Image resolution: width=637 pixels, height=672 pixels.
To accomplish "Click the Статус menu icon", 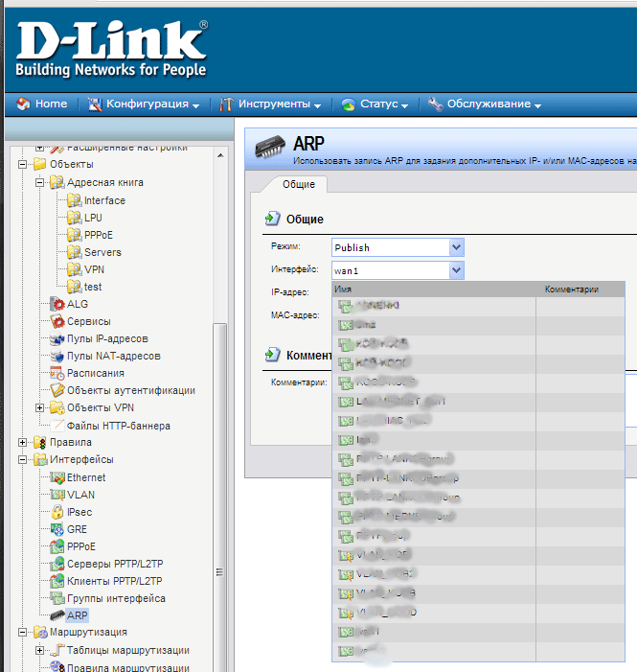I will point(349,104).
